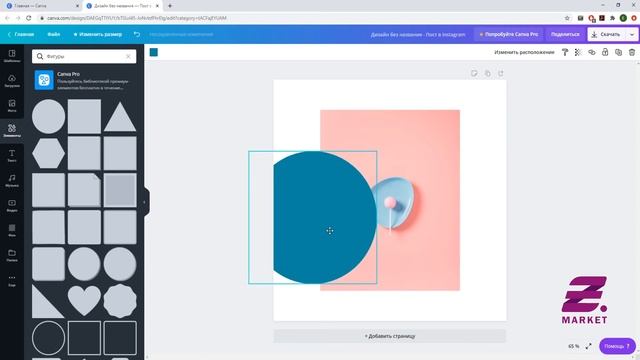Click the Изменить расположение position option
This screenshot has width=640, height=360.
coord(524,52)
